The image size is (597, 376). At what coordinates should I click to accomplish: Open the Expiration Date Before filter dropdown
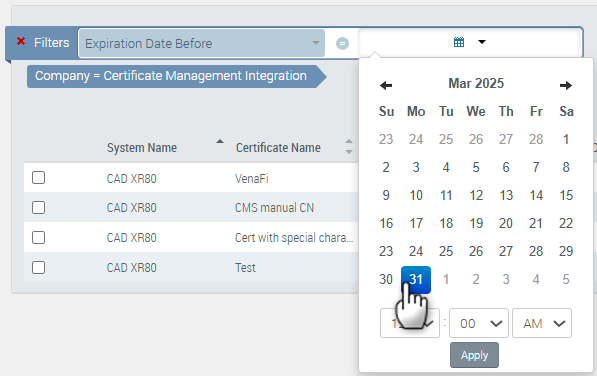(202, 43)
